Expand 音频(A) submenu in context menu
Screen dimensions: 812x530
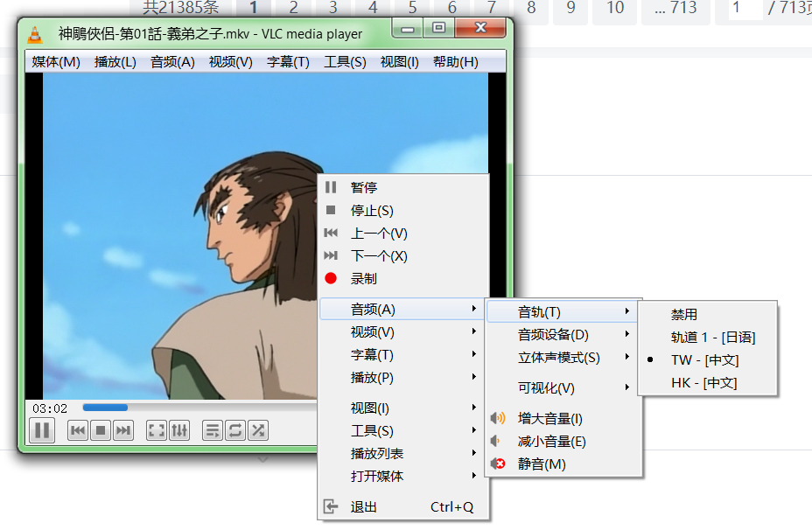[403, 309]
